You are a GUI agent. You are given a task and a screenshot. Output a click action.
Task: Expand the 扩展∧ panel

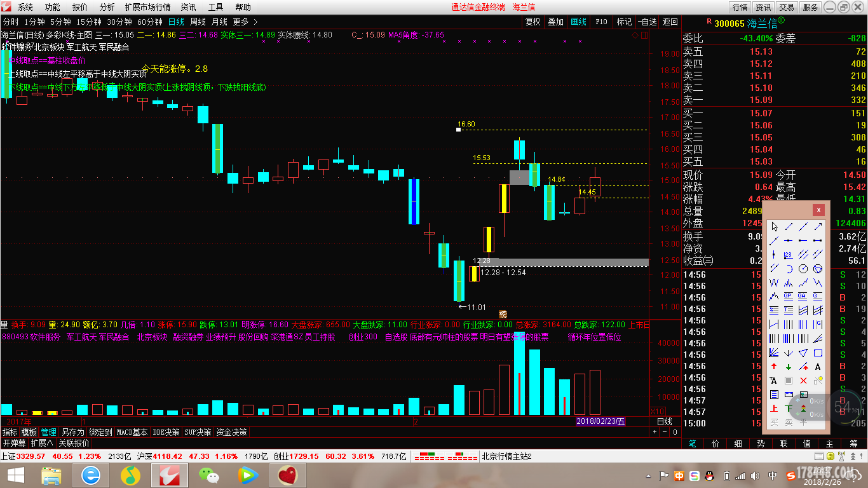[42, 443]
